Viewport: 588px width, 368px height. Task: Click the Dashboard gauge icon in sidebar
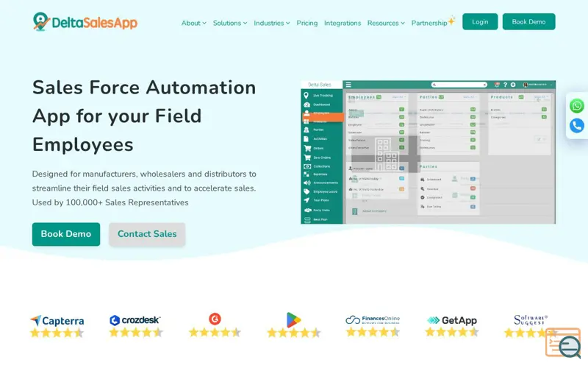point(306,105)
